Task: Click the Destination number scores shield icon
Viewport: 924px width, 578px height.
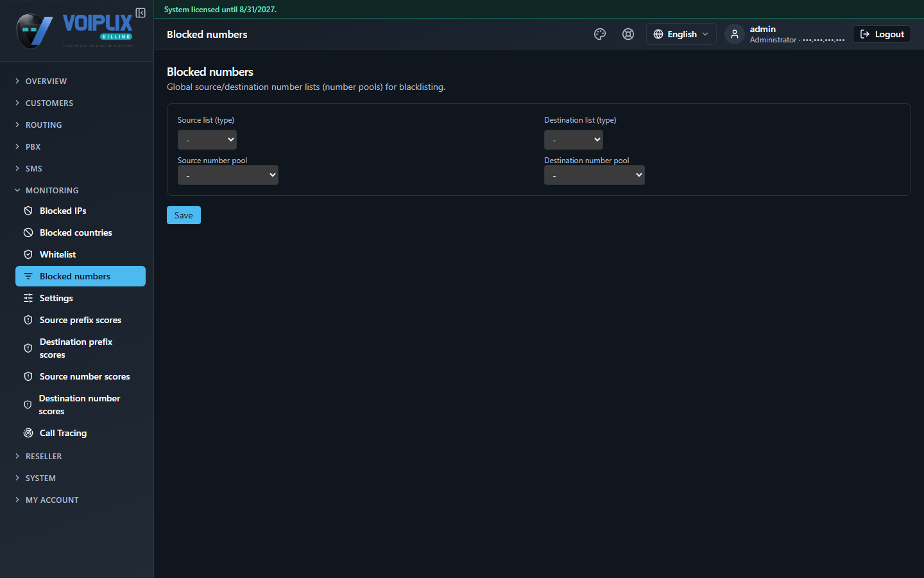Action: pos(28,405)
